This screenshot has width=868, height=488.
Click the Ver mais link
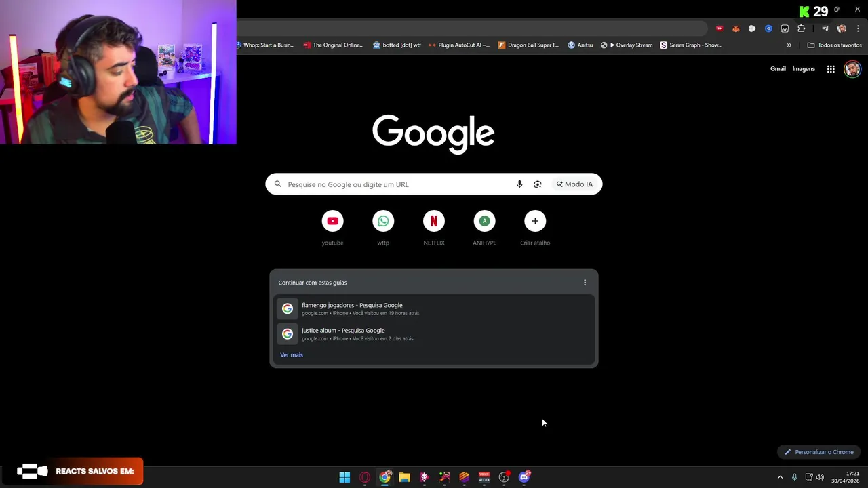click(x=292, y=355)
